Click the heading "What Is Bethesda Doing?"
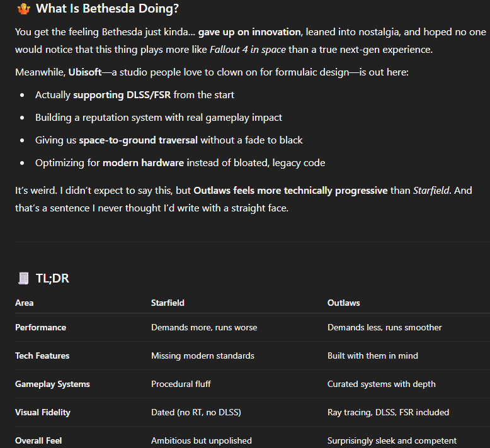Image resolution: width=490 pixels, height=448 pixels. (x=107, y=8)
